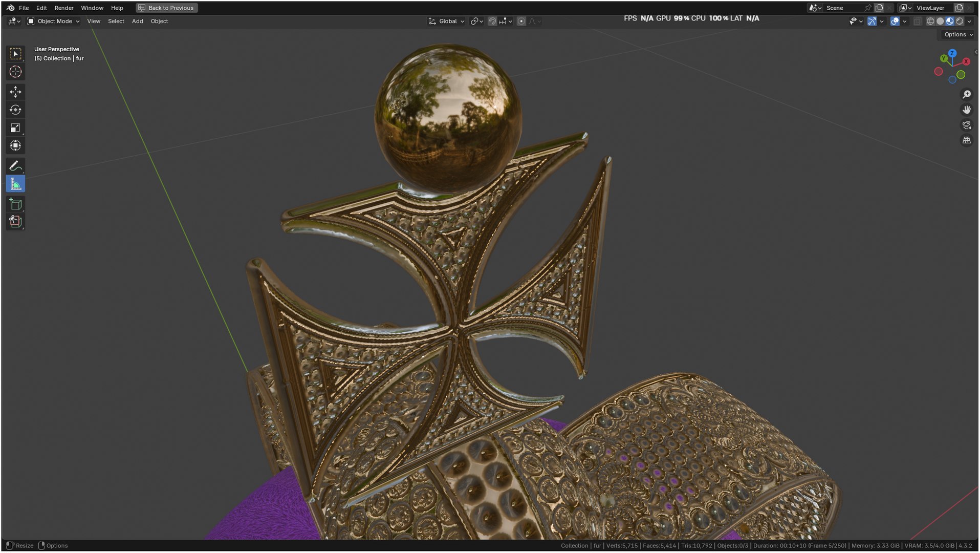The image size is (980, 553).
Task: Select the Annotate pencil tool
Action: coord(15,166)
